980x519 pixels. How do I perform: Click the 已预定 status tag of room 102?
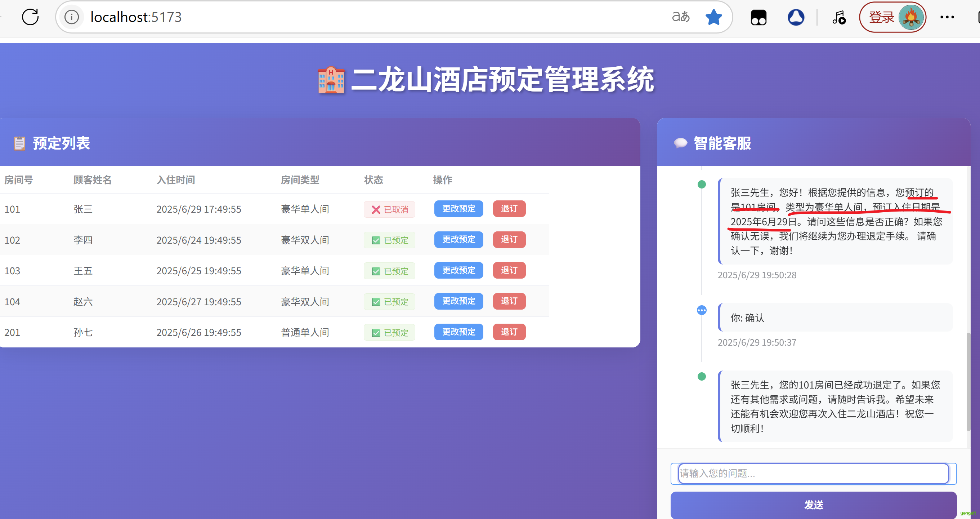[x=389, y=240]
